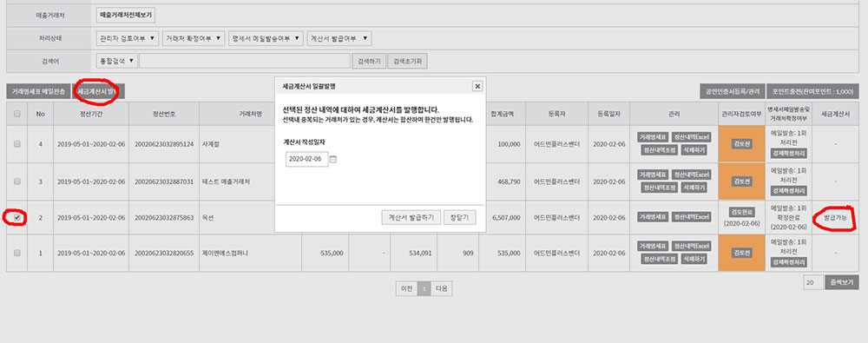868x343 pixels.
Task: Focus the 검색어 search text field
Action: (245, 61)
